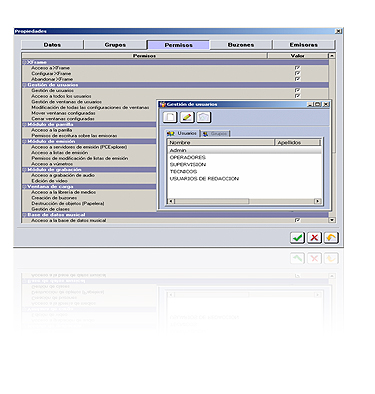Open the Grupos tab in user management

[x=215, y=134]
